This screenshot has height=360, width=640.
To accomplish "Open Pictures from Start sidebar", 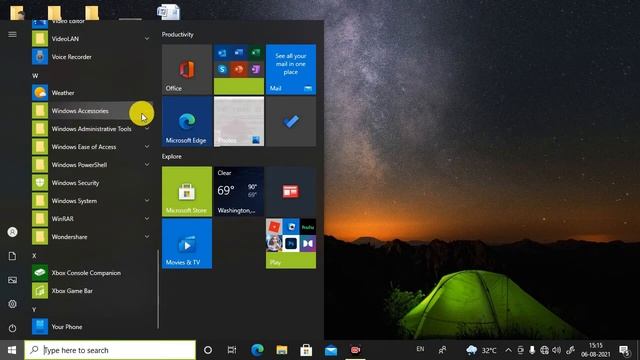I will point(12,280).
